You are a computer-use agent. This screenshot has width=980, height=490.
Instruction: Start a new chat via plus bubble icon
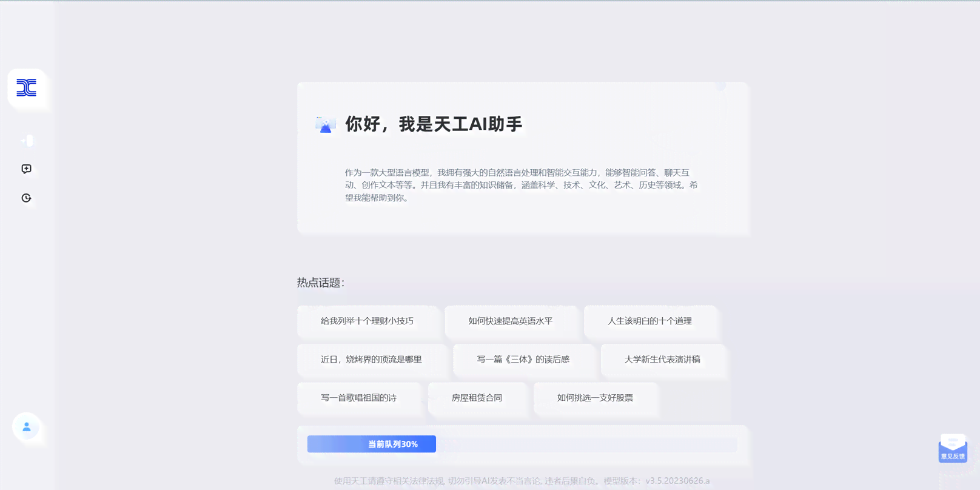tap(26, 169)
